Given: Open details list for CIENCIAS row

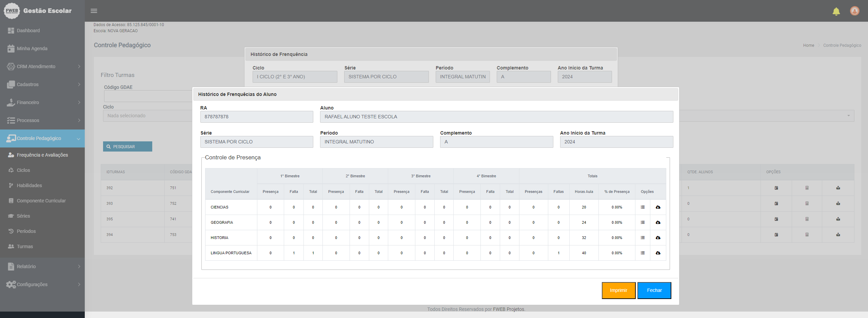Looking at the screenshot, I should tap(643, 207).
